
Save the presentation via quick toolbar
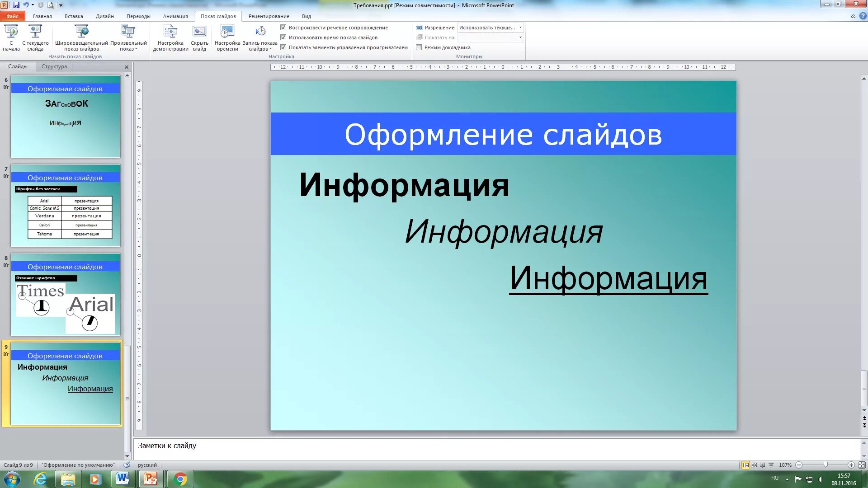[x=16, y=5]
